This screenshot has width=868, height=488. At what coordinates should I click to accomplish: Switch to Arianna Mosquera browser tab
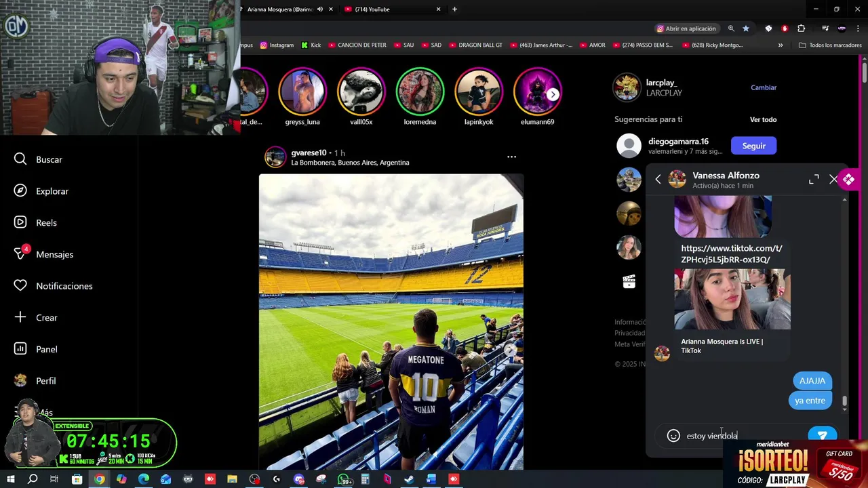point(280,9)
